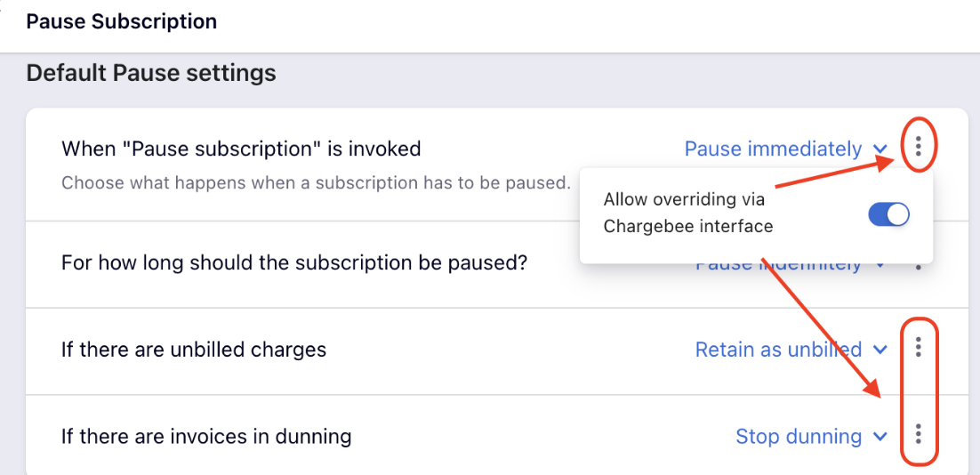Click the "Pause Subscription" page title
Viewport: 980px width, 475px height.
tap(121, 22)
